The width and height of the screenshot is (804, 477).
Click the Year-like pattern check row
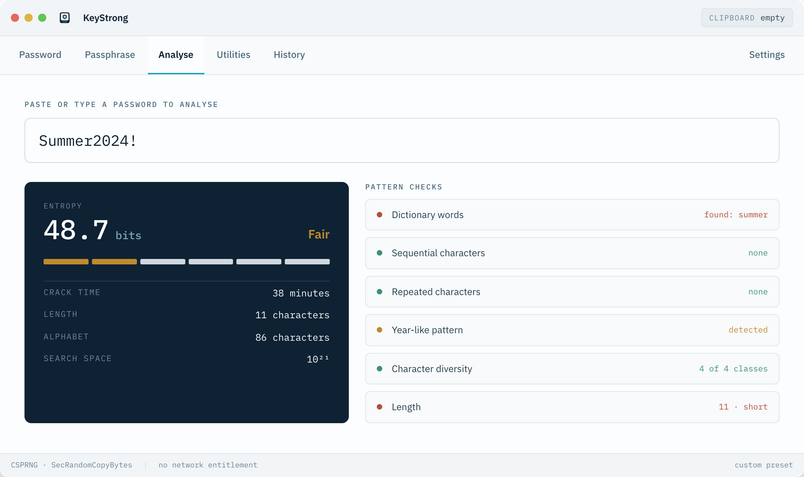click(x=572, y=330)
